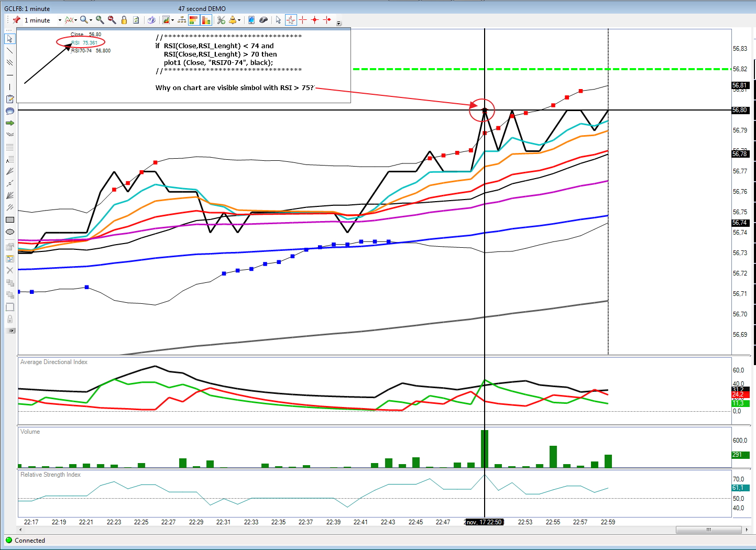Screen dimensions: 756x550
Task: Select the horizontal line drawing tool
Action: click(x=9, y=75)
